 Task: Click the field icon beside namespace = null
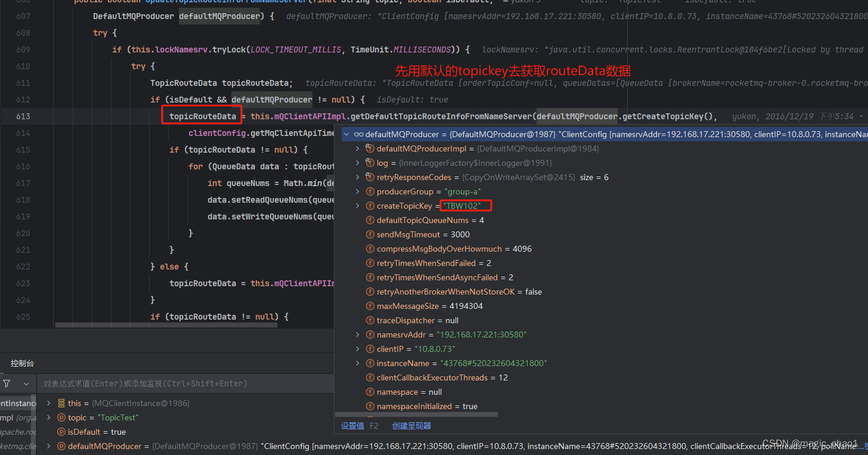pos(370,392)
